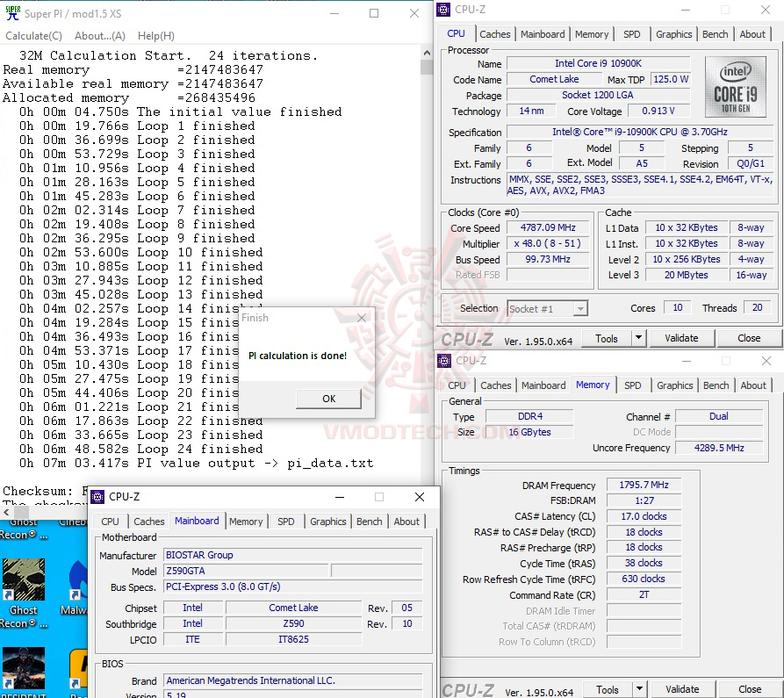Click the CPU-Z icon on the Mainboard window title bar
Viewport: 784px width, 698px height.
[97, 497]
